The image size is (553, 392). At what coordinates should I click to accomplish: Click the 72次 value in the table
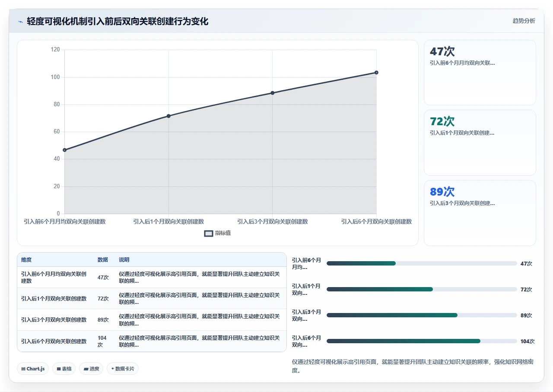coord(103,298)
